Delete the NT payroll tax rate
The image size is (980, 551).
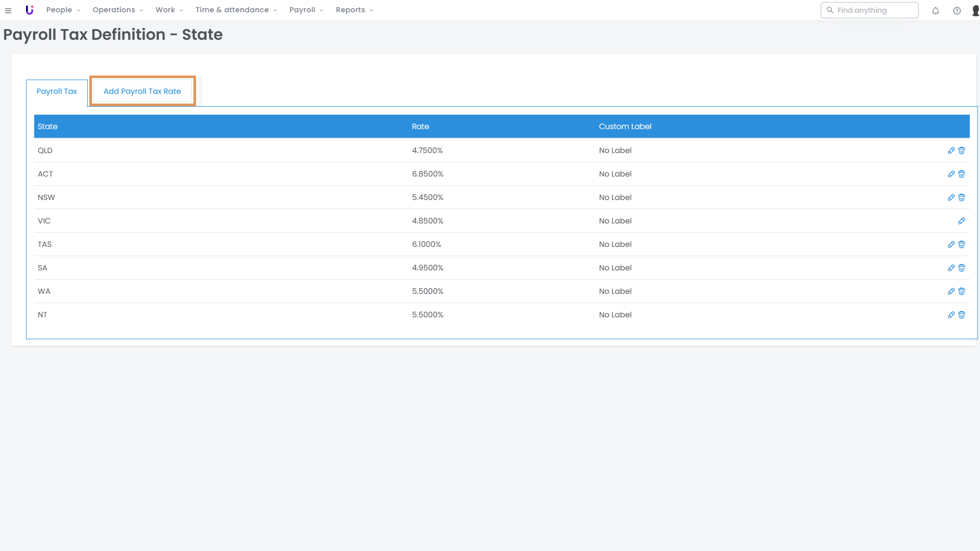962,315
